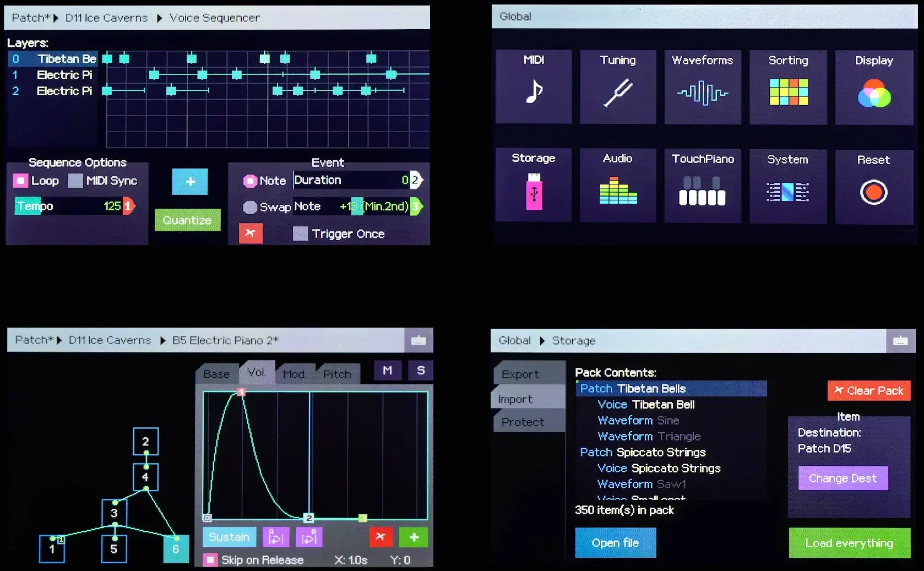The height and width of the screenshot is (571, 924).
Task: Toggle the Loop checkbox in Sequence Options
Action: point(20,181)
